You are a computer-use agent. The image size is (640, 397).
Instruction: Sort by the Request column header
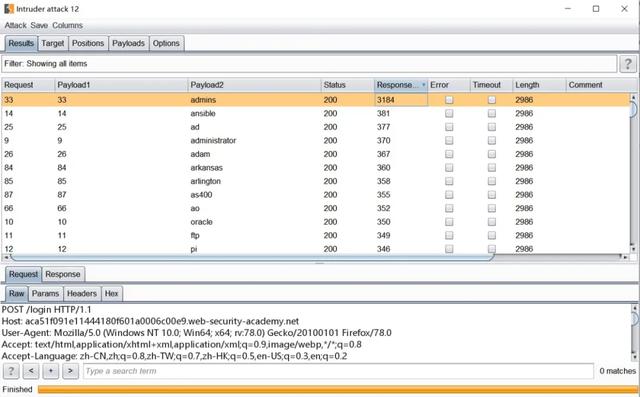point(28,85)
